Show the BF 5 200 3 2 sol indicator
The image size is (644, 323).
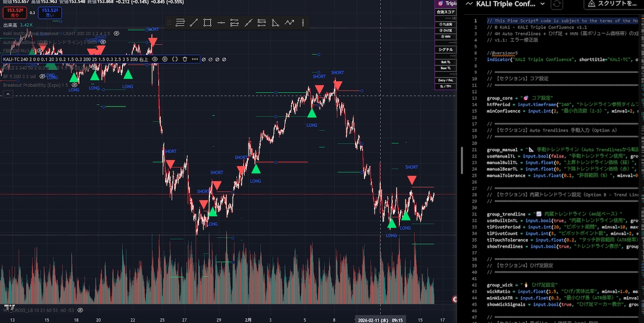click(x=42, y=77)
